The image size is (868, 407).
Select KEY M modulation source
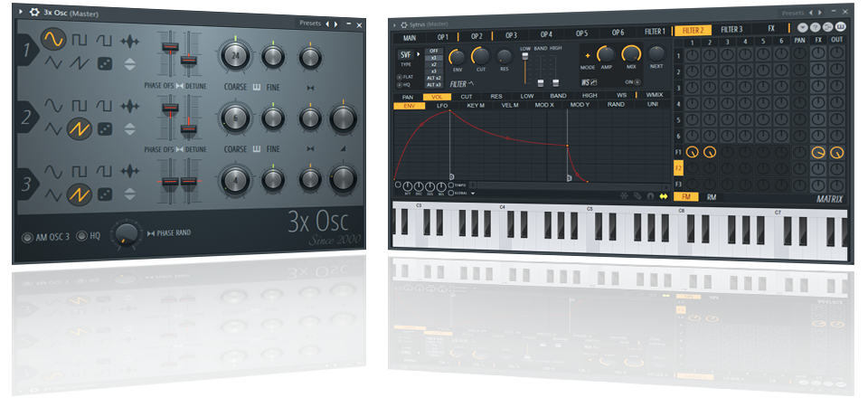pyautogui.click(x=476, y=105)
